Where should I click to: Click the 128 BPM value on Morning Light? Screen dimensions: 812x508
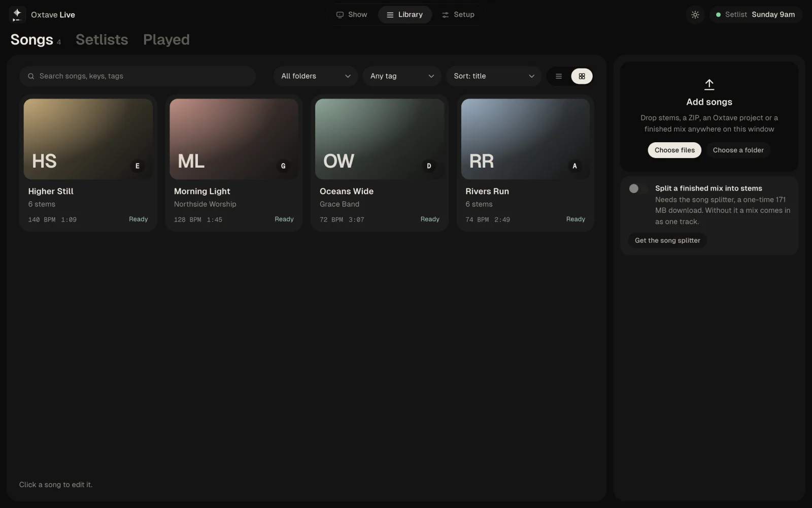187,219
